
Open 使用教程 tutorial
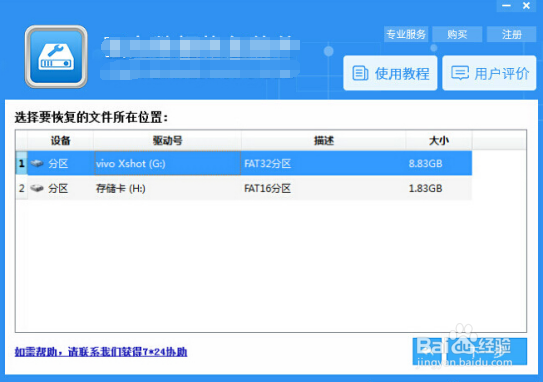tap(390, 73)
